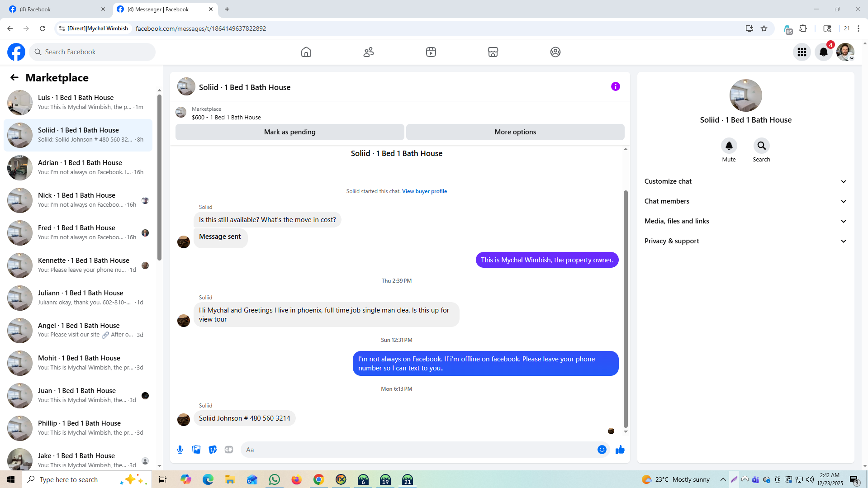868x488 pixels.
Task: Open the account profile picture menu
Action: [x=845, y=52]
